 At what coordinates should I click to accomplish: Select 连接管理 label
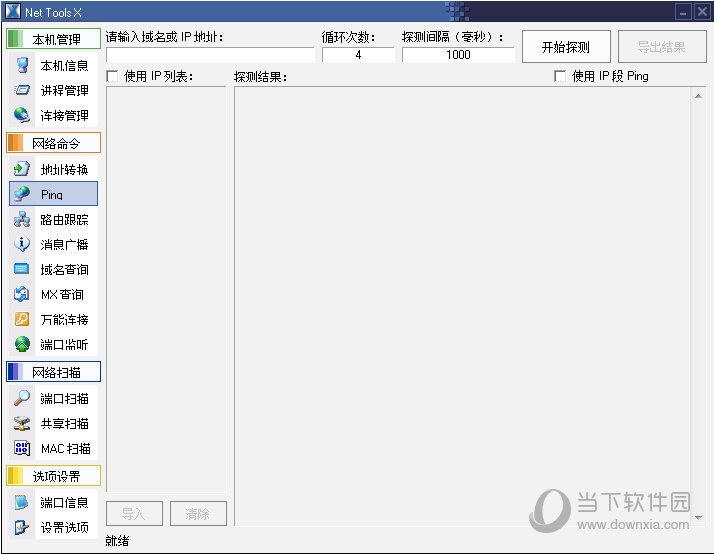64,115
